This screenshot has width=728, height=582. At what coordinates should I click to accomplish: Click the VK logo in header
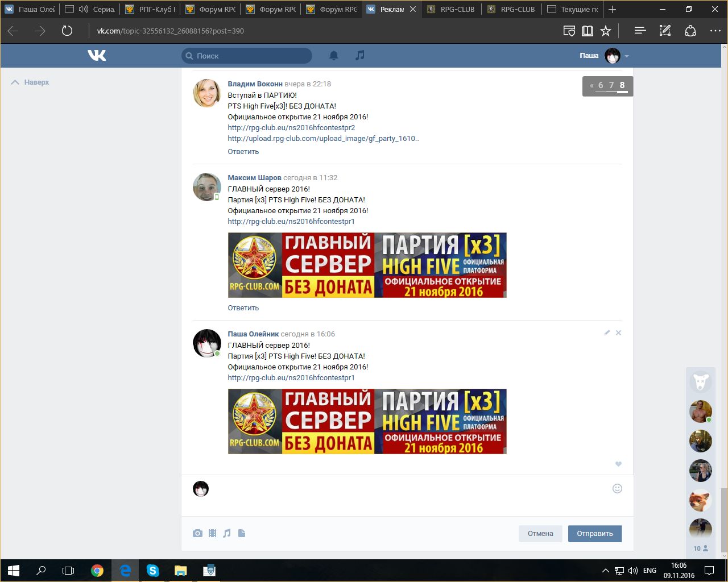coord(97,55)
